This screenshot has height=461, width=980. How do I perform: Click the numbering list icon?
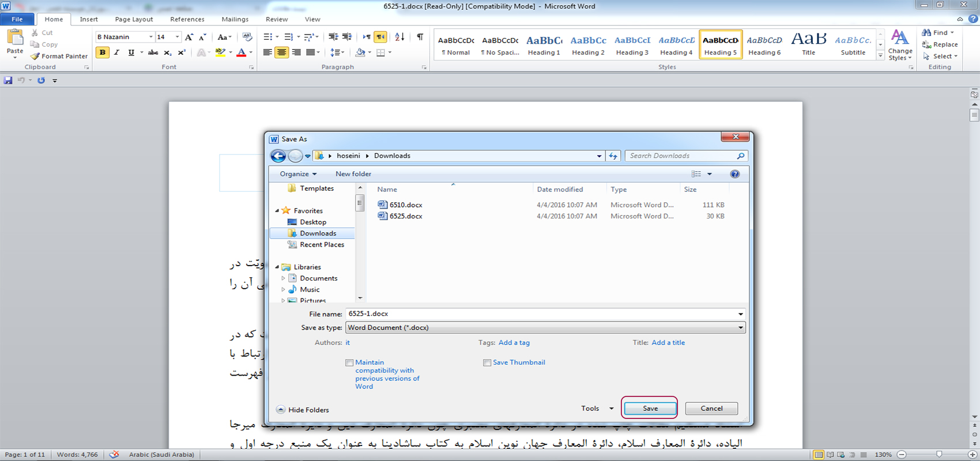(x=289, y=37)
